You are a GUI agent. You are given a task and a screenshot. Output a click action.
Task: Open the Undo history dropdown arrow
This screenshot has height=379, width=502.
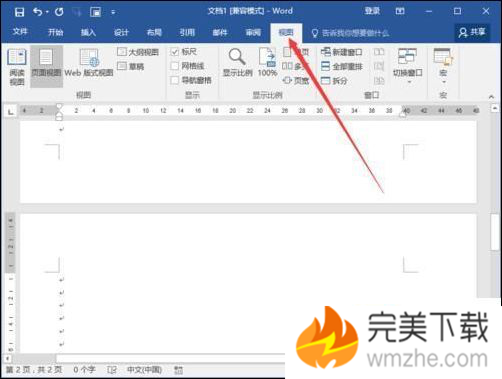click(x=47, y=12)
